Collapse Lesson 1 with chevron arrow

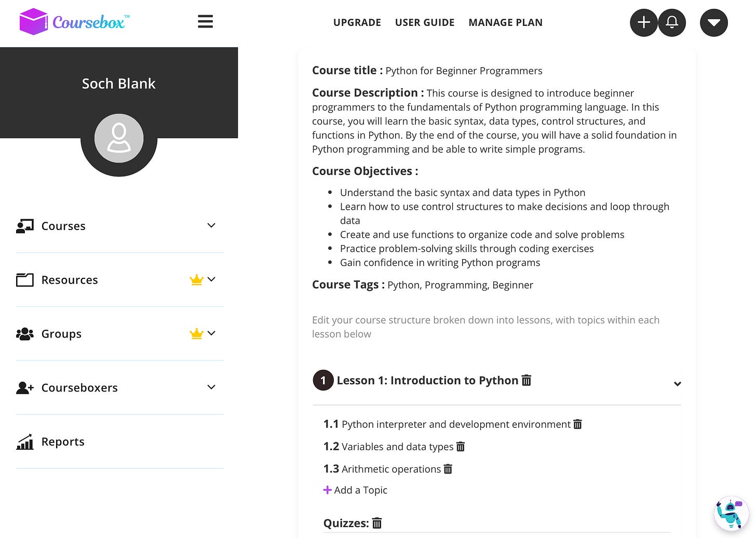coord(677,384)
